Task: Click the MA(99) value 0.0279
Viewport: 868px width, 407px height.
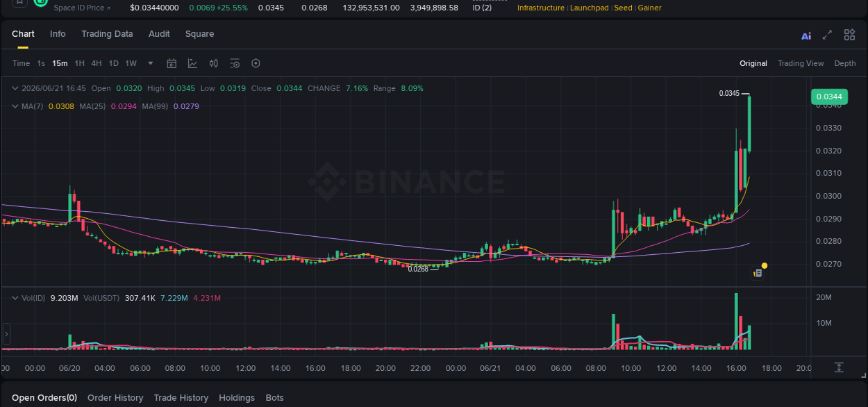Action: tap(186, 106)
